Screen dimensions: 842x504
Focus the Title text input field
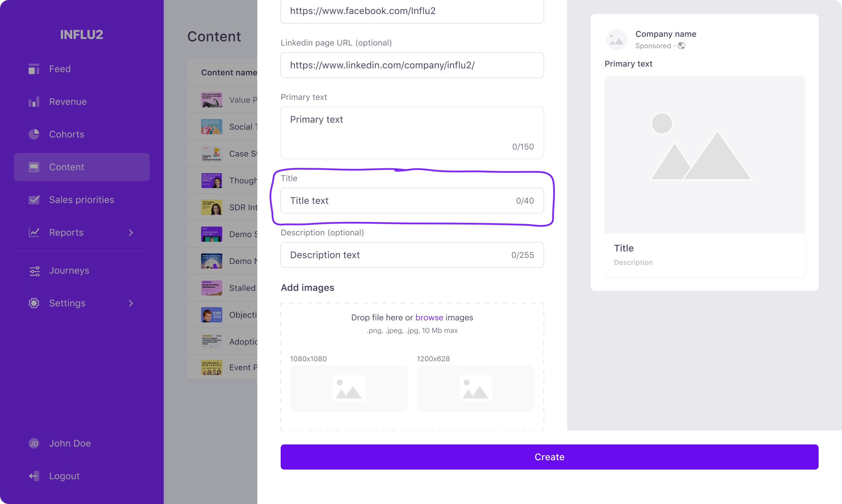[x=412, y=201]
